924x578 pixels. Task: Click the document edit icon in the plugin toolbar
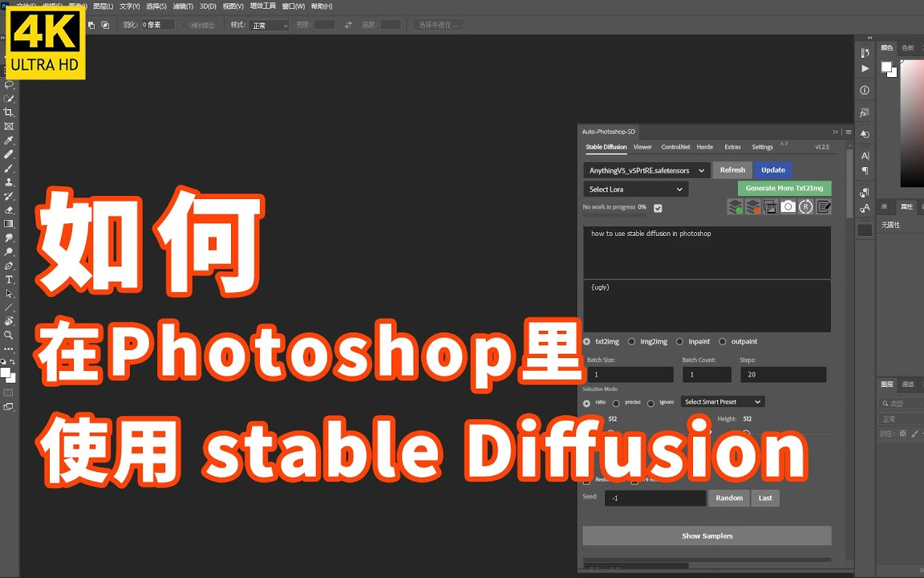pyautogui.click(x=823, y=206)
